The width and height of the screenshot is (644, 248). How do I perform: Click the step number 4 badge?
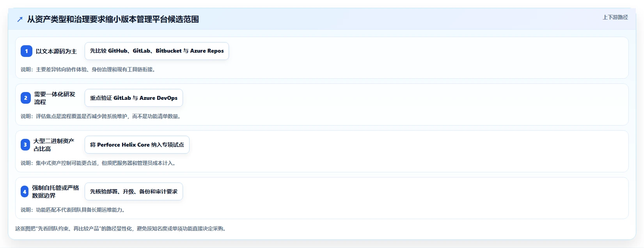[25, 191]
